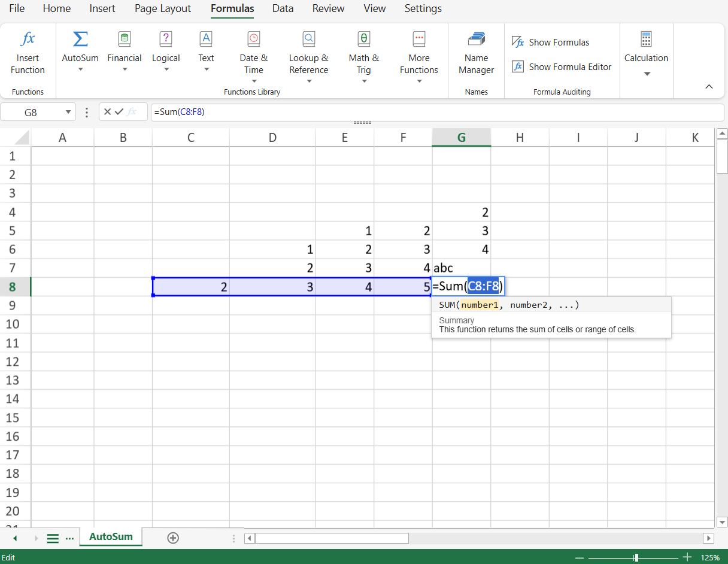Expand the Calculation dropdown
This screenshot has height=564, width=728.
point(647,74)
